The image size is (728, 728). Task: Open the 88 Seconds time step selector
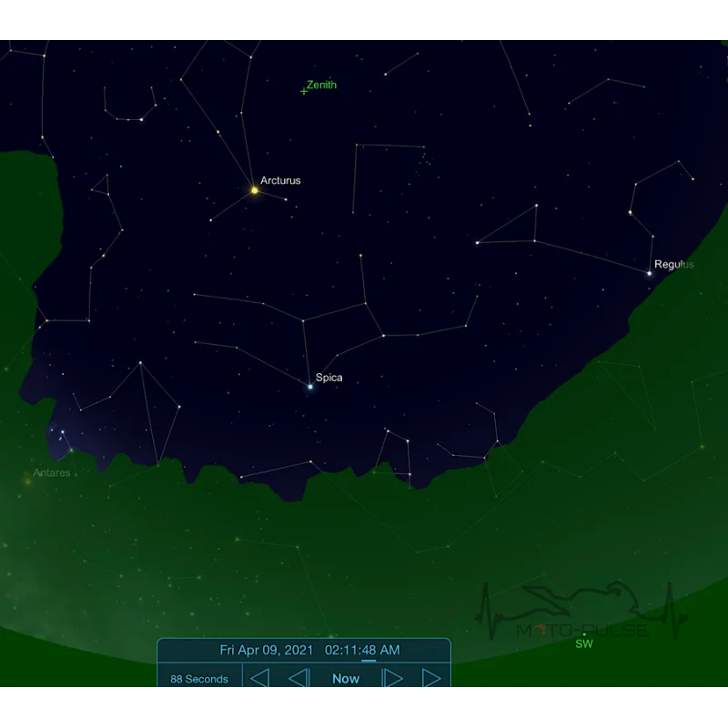click(x=199, y=679)
